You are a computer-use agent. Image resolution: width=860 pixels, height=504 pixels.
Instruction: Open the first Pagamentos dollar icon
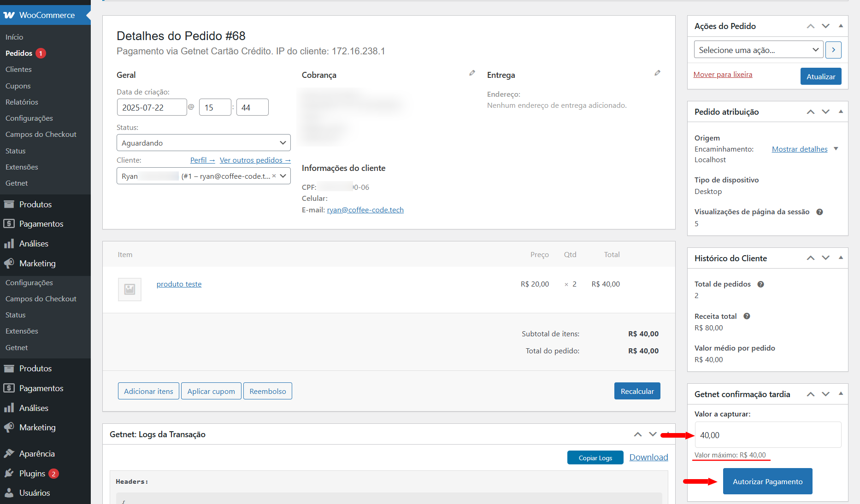(9, 224)
